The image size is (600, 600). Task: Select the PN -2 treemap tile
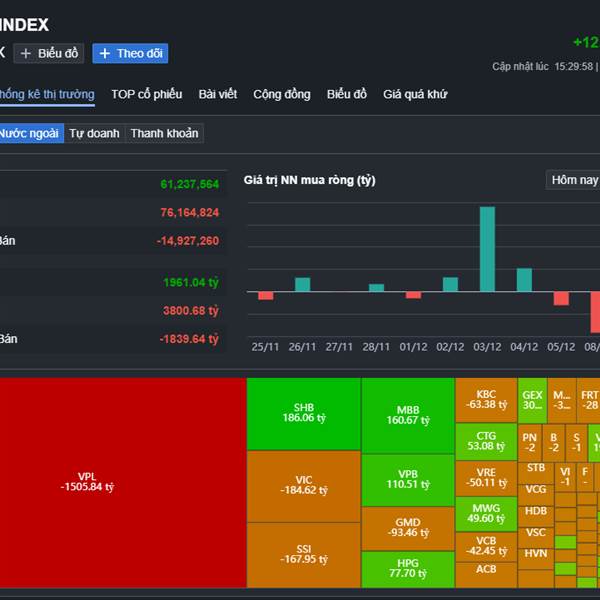point(530,443)
